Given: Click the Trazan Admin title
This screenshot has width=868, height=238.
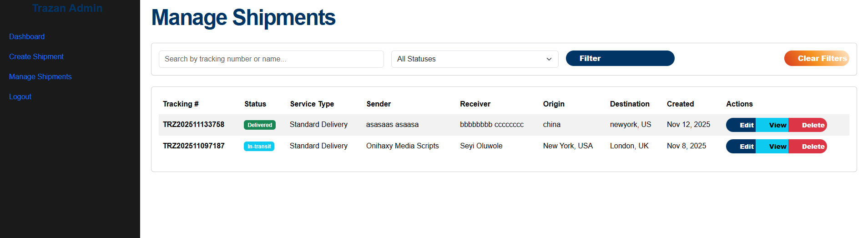Looking at the screenshot, I should 67,8.
